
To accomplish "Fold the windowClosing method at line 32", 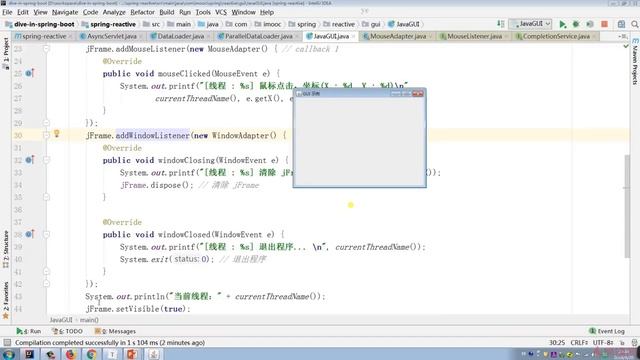I will click(x=46, y=160).
